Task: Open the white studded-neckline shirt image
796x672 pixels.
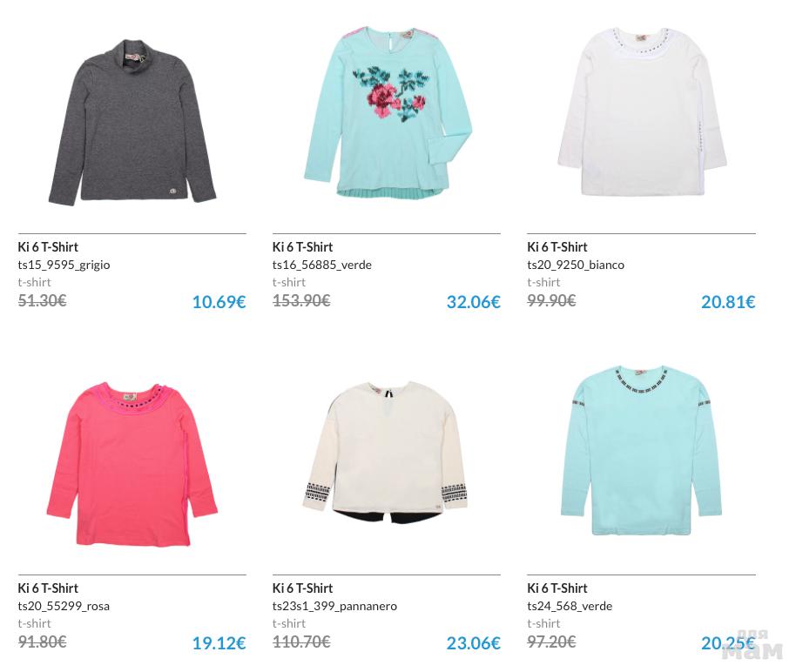Action: (642, 112)
